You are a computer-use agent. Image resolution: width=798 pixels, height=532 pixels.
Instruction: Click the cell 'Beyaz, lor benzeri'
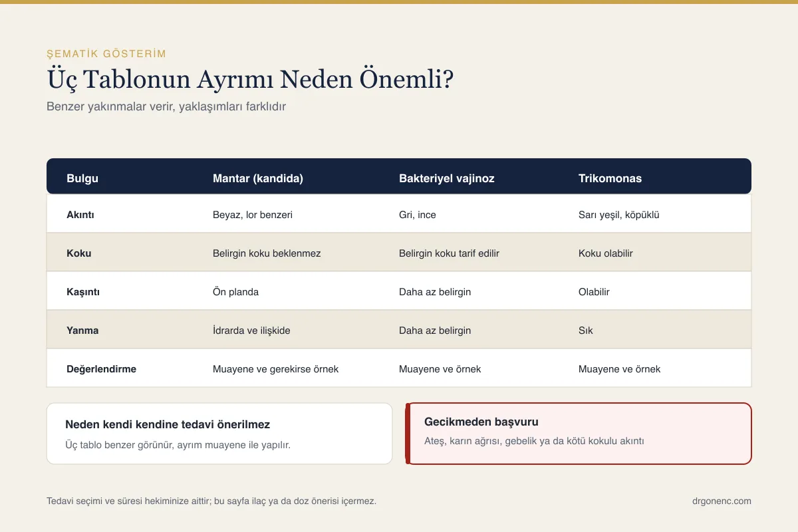(253, 215)
